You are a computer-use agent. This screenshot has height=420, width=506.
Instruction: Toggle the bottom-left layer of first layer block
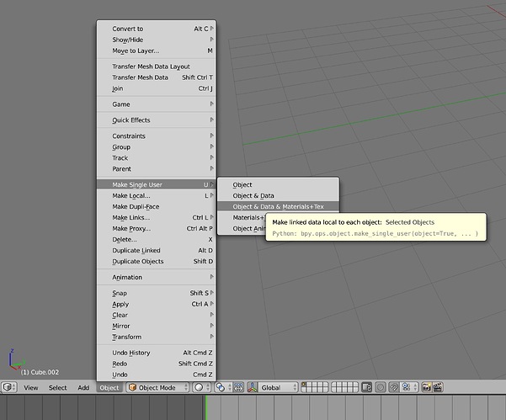click(304, 390)
